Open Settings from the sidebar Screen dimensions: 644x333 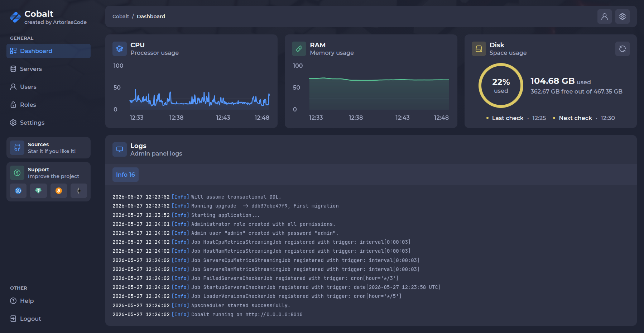click(x=49, y=123)
